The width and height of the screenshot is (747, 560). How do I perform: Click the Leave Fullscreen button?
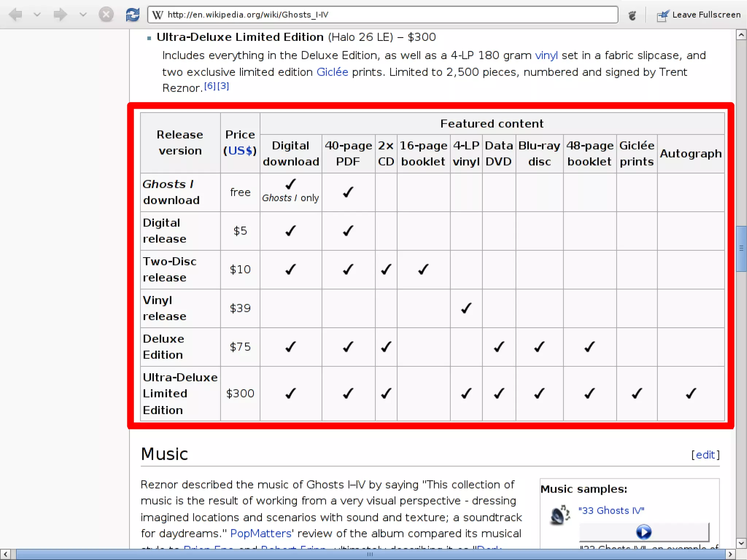click(x=699, y=15)
